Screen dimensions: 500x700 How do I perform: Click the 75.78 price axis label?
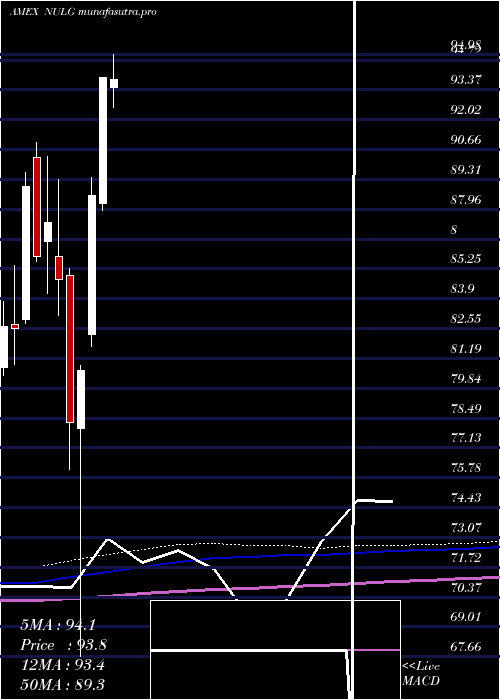(x=466, y=468)
